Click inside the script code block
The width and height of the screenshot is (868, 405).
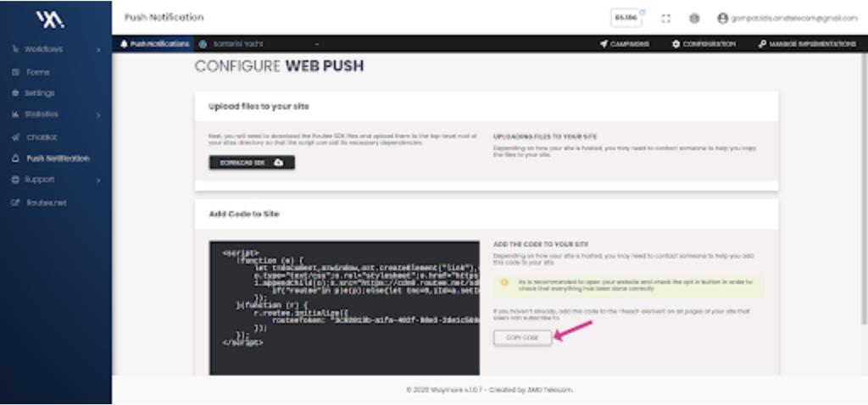[x=344, y=308]
